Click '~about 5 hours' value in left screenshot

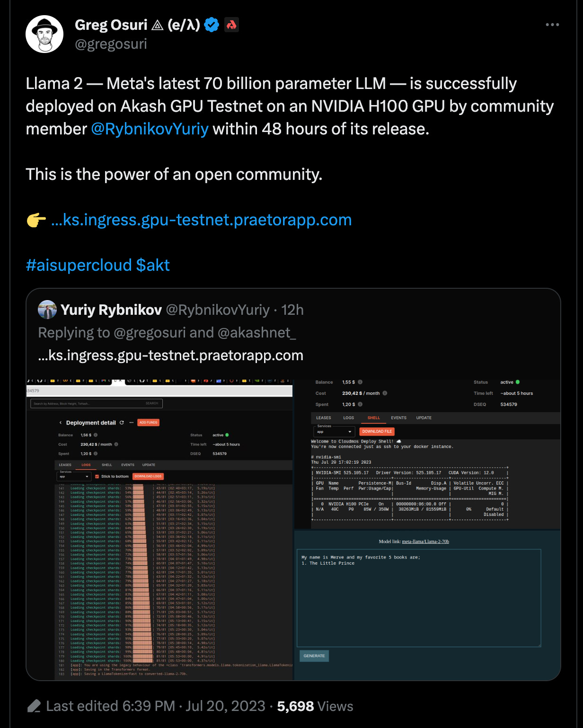(226, 444)
